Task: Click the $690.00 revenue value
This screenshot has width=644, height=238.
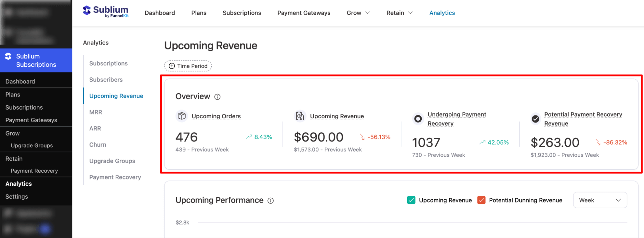Action: (x=319, y=137)
